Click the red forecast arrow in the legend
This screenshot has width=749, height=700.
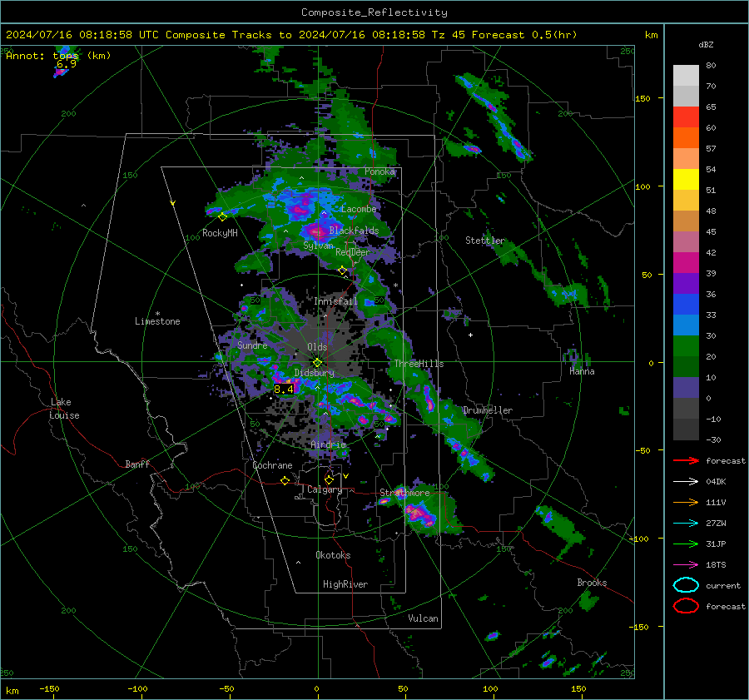(686, 460)
